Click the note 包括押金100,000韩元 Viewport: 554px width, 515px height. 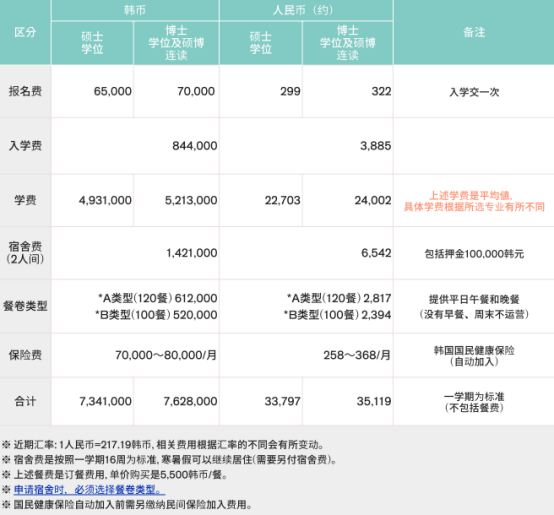point(474,254)
